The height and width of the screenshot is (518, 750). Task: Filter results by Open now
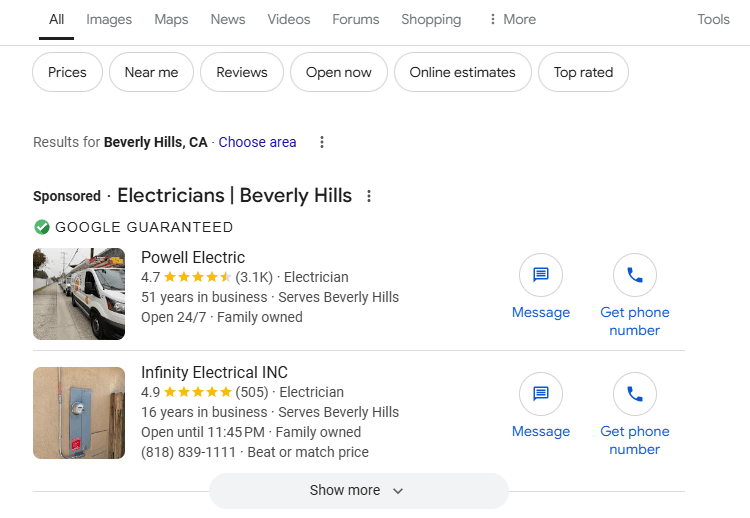pyautogui.click(x=339, y=72)
